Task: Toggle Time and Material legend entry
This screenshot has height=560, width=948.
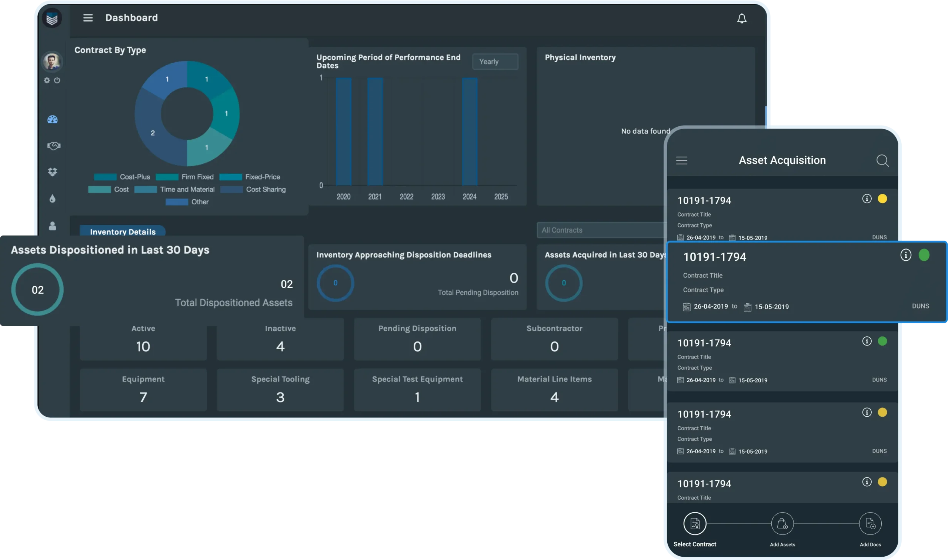Action: click(174, 189)
